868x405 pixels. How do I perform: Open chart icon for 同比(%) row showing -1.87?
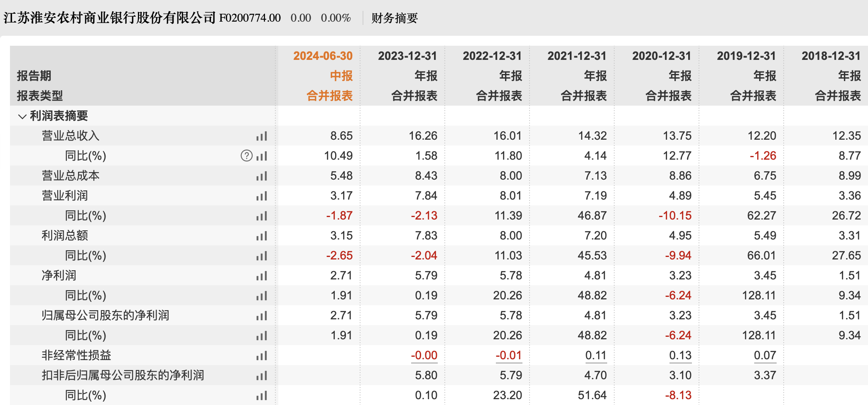[262, 216]
